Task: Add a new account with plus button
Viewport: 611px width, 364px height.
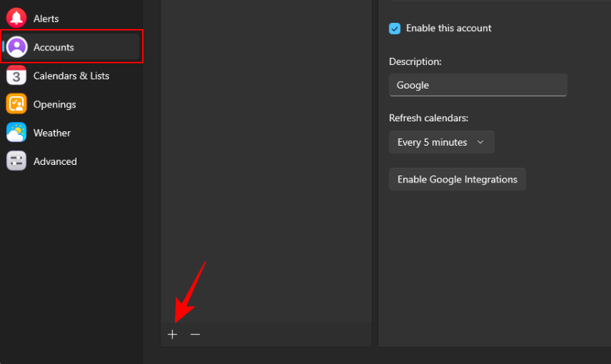Action: 173,334
